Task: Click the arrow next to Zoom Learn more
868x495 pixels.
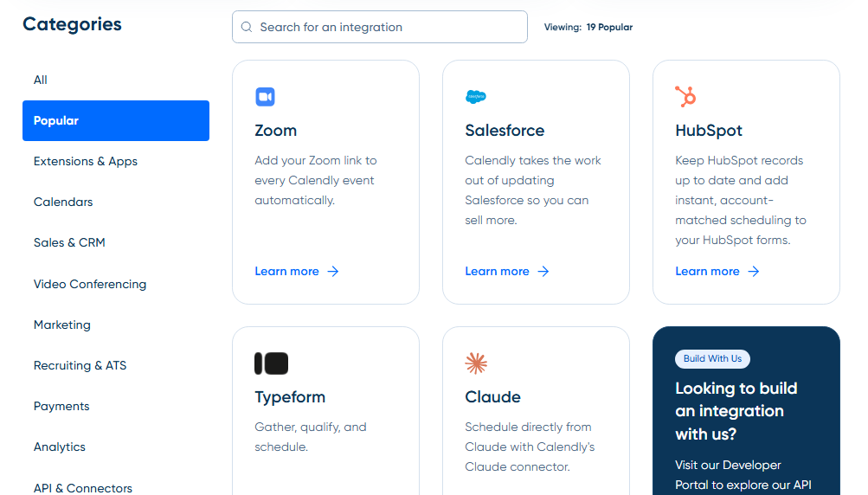Action: [332, 272]
